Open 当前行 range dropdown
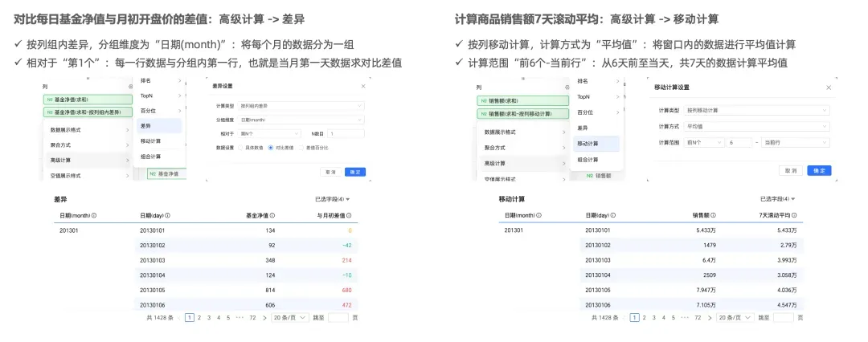This screenshot has height=342, width=868. [x=796, y=142]
